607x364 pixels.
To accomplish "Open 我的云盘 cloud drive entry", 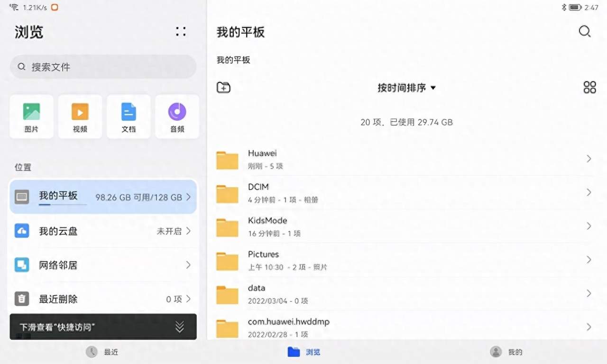I will (x=103, y=231).
